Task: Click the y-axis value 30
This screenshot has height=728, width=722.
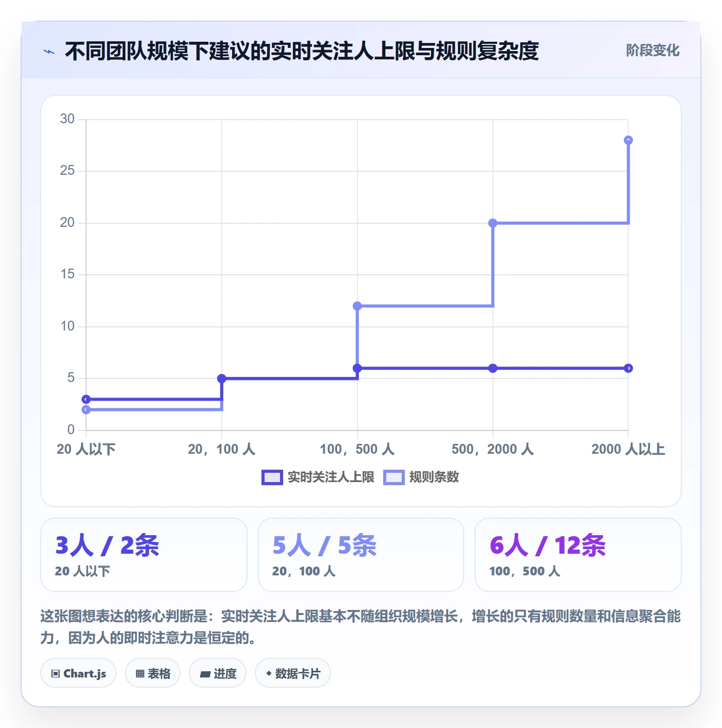Action: (x=68, y=119)
